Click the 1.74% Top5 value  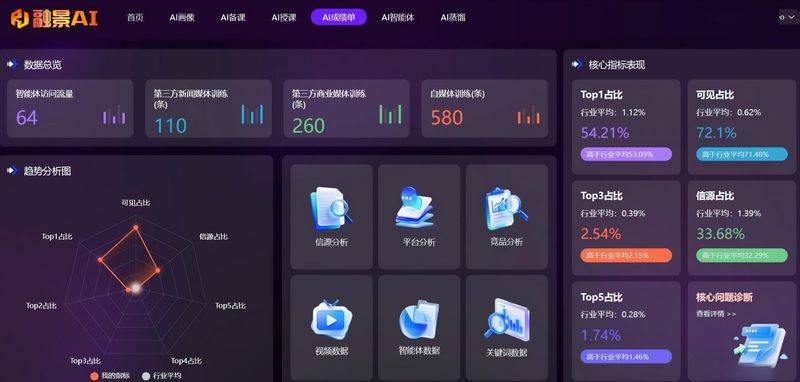pos(601,335)
